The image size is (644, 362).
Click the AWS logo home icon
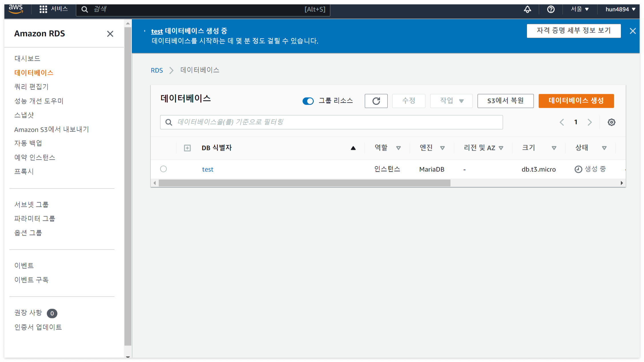tap(16, 9)
